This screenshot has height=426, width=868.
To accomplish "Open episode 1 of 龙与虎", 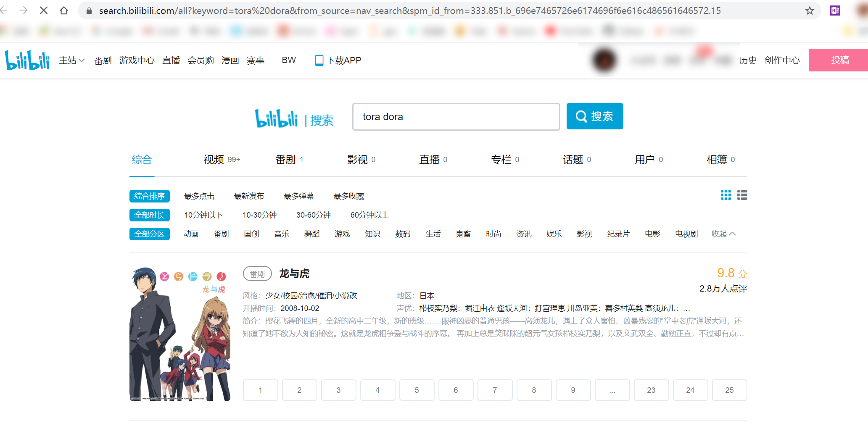I will click(261, 390).
